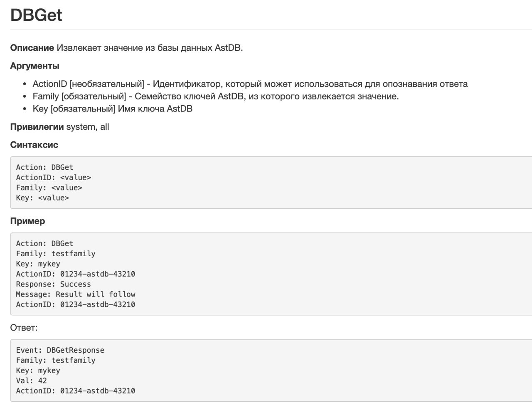Click the DBGet page heading

tap(36, 15)
